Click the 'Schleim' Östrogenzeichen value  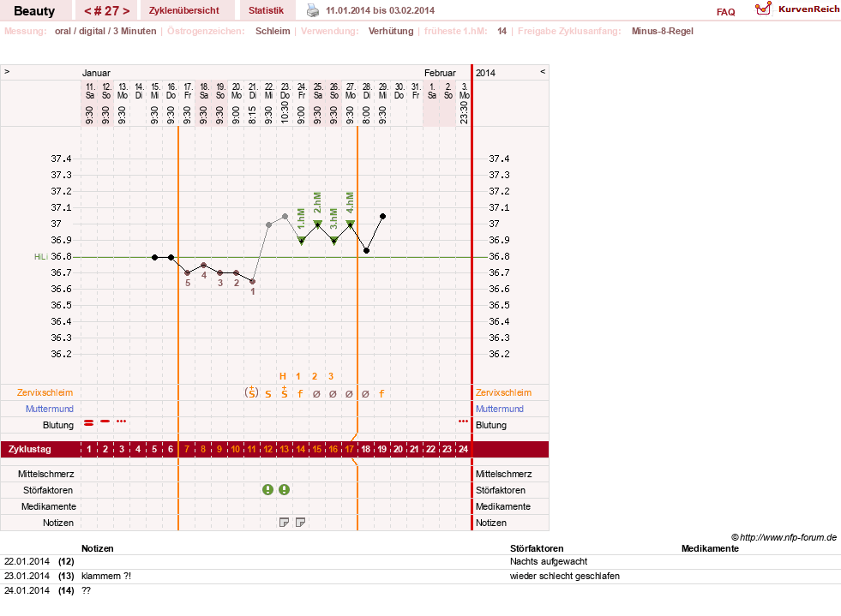coord(273,31)
